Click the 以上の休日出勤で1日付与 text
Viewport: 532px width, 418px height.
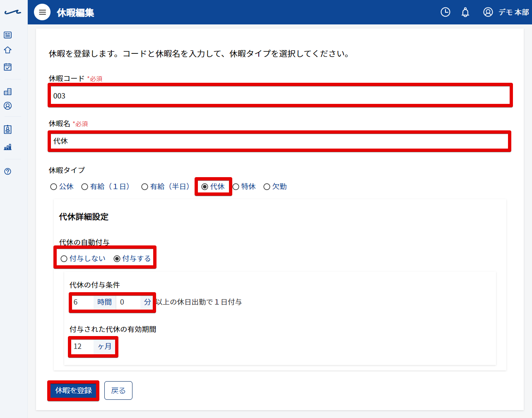tap(199, 302)
